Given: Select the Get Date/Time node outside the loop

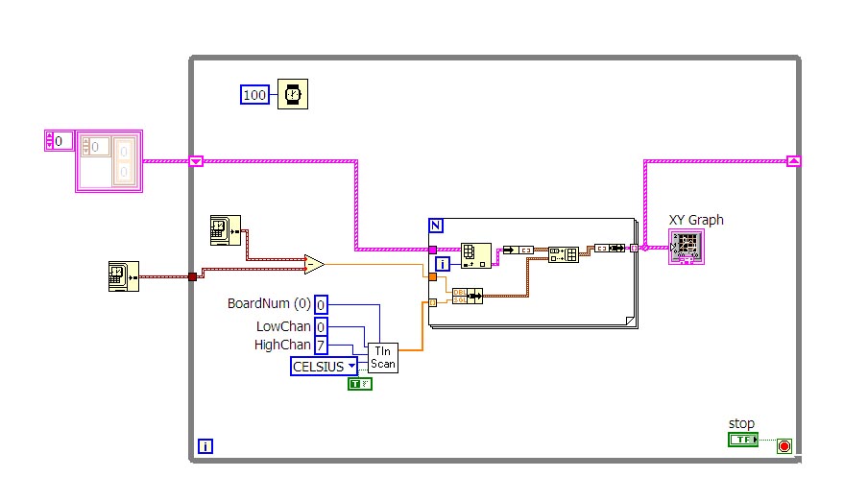Looking at the screenshot, I should click(x=124, y=276).
